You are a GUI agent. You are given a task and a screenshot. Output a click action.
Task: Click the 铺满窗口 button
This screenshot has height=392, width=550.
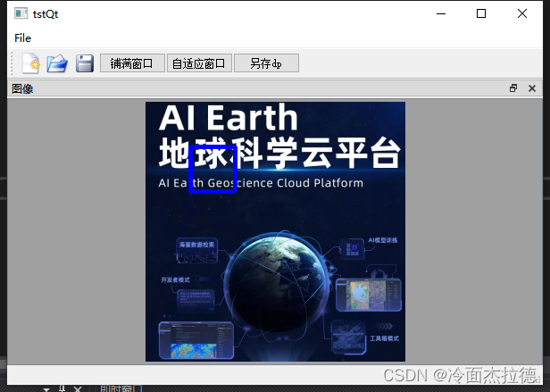[x=132, y=63]
